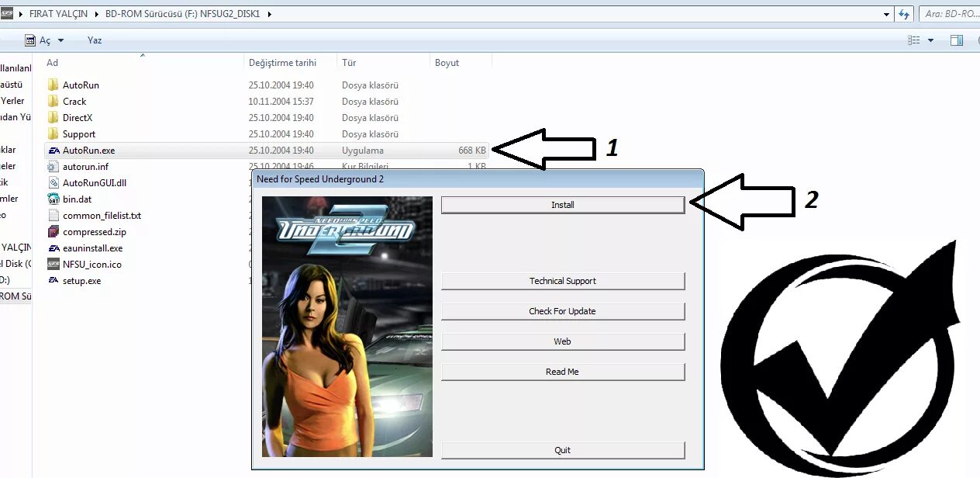Image resolution: width=980 pixels, height=478 pixels.
Task: Click the NFSU_icon.ico file icon
Action: 53,264
